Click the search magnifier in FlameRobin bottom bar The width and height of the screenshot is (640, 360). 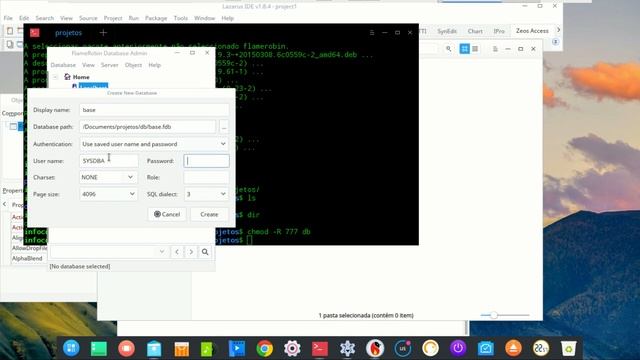click(x=205, y=252)
